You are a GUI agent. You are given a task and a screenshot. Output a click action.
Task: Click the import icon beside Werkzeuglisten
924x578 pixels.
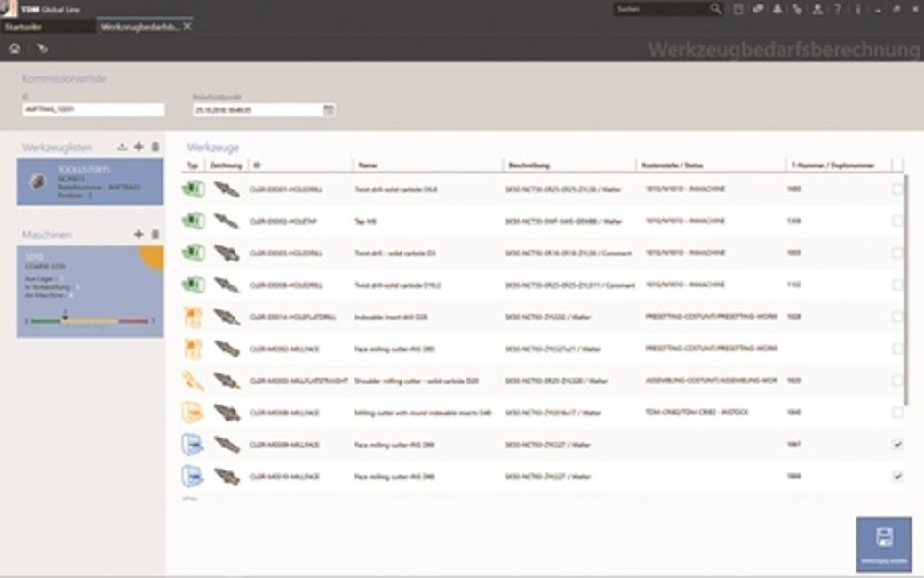(123, 147)
